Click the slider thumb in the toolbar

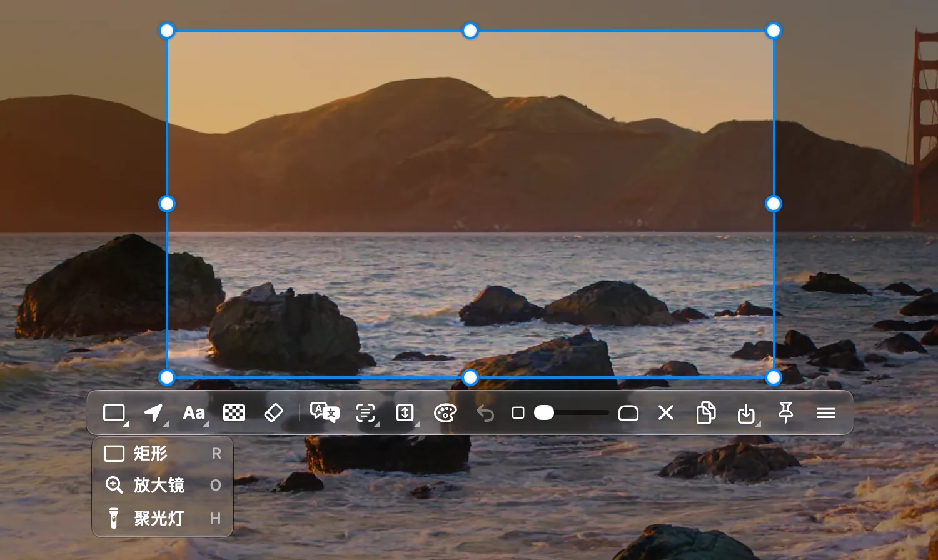[544, 413]
